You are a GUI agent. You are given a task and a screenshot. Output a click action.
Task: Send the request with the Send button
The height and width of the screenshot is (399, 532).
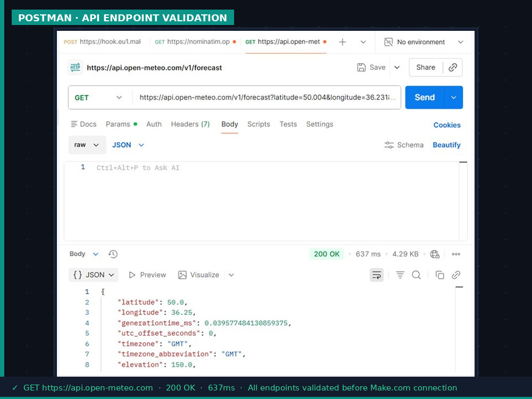pyautogui.click(x=425, y=97)
